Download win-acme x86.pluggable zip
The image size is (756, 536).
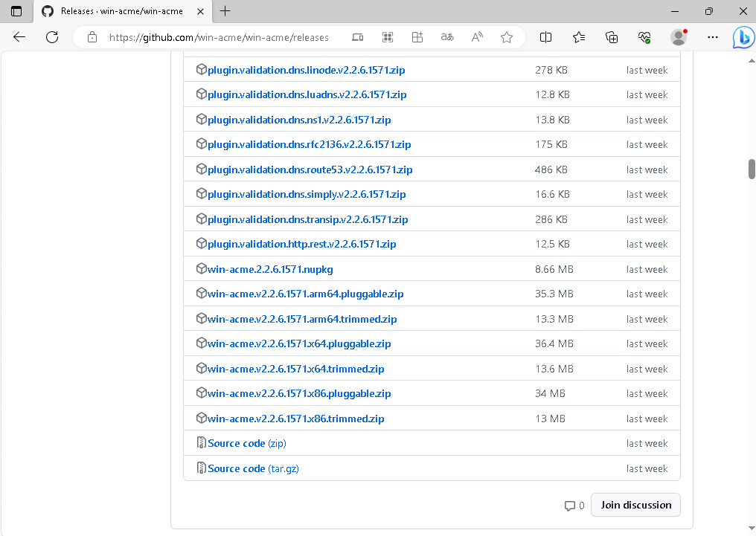[299, 393]
